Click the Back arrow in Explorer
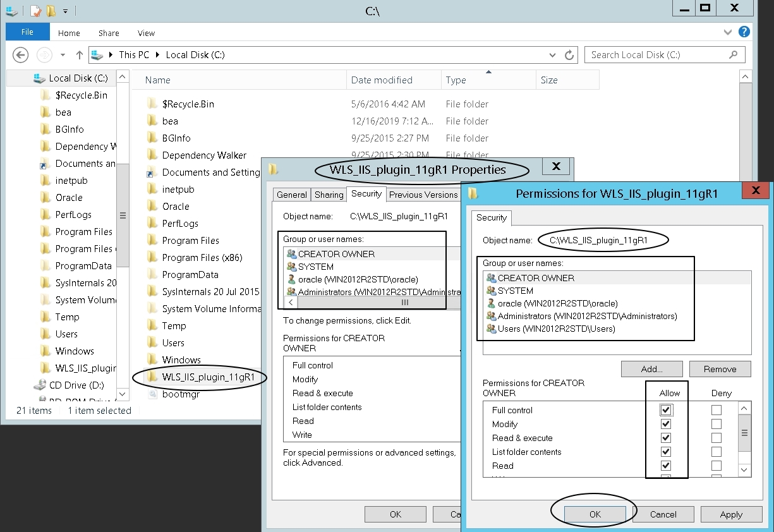Screen dimensions: 774x532 coord(20,55)
